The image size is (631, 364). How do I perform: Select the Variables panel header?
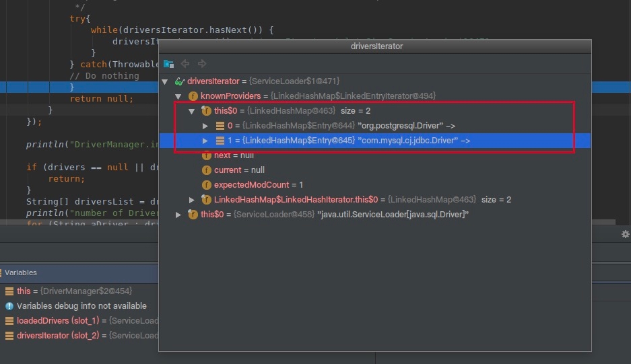coord(21,272)
